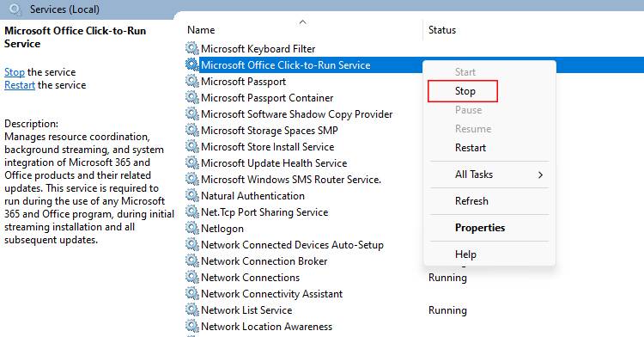Click gear icon beside Network Connections
644x337 pixels.
(x=191, y=277)
